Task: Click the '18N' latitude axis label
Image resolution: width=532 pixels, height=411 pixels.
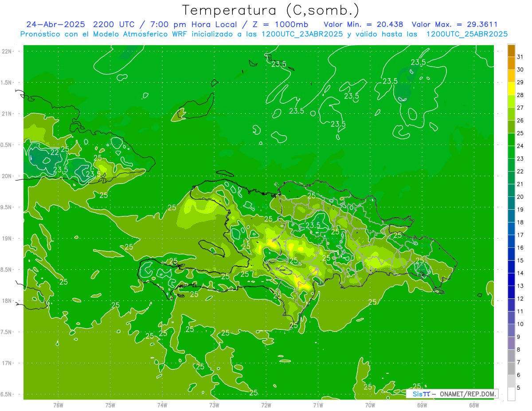Action: [x=7, y=301]
